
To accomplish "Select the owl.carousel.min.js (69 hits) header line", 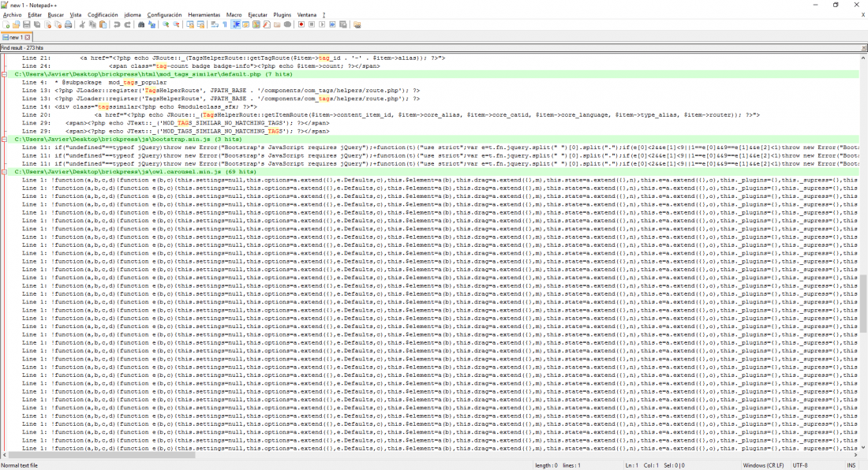I will tap(136, 172).
